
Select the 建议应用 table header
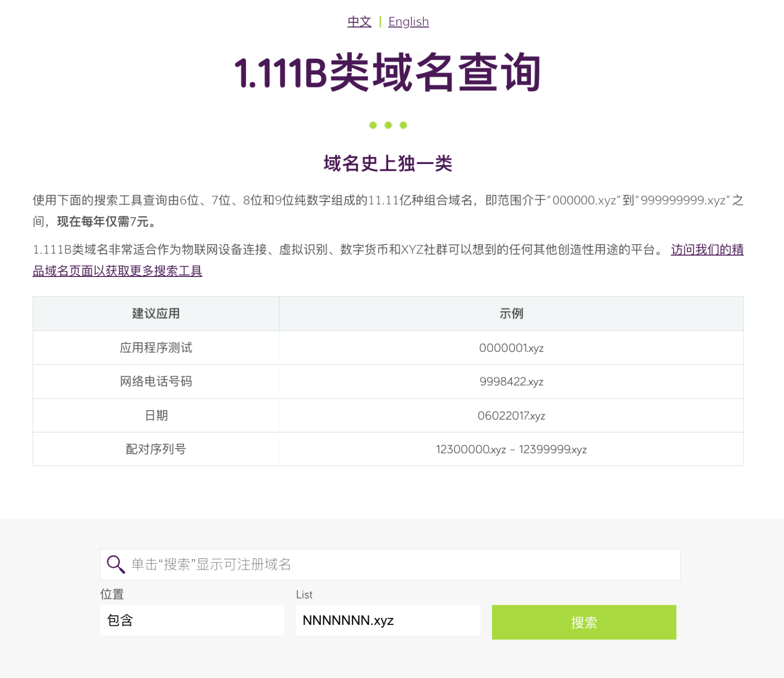155,313
